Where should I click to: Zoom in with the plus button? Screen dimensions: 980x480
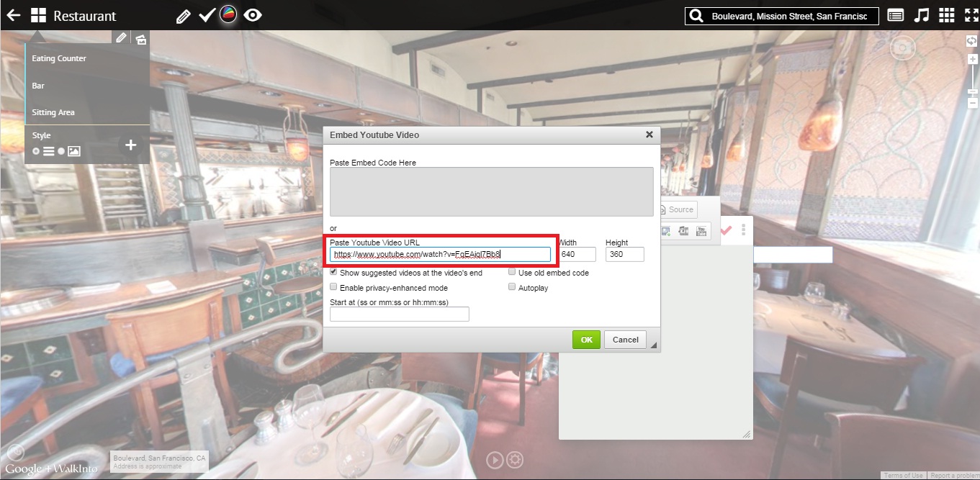pyautogui.click(x=973, y=59)
